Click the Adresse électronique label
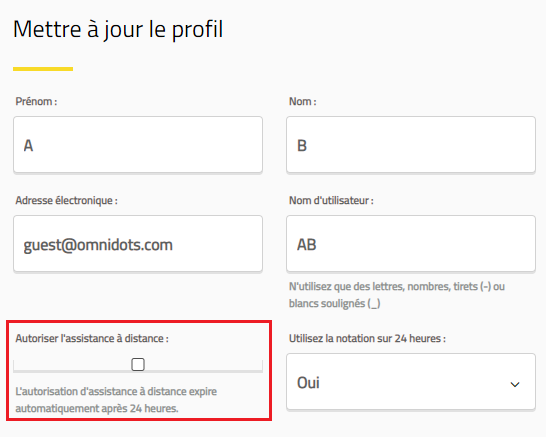 [x=67, y=201]
